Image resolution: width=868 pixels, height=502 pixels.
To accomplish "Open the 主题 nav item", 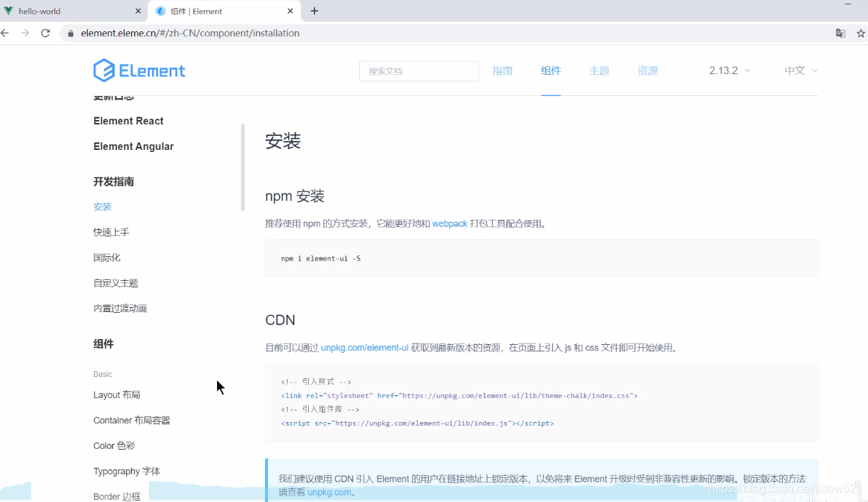I will pos(599,71).
